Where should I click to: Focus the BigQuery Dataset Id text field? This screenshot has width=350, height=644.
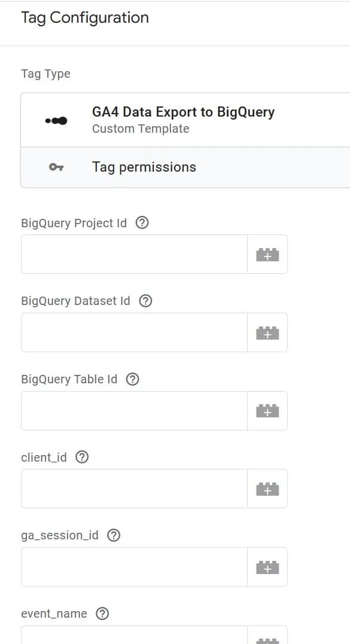tap(135, 332)
